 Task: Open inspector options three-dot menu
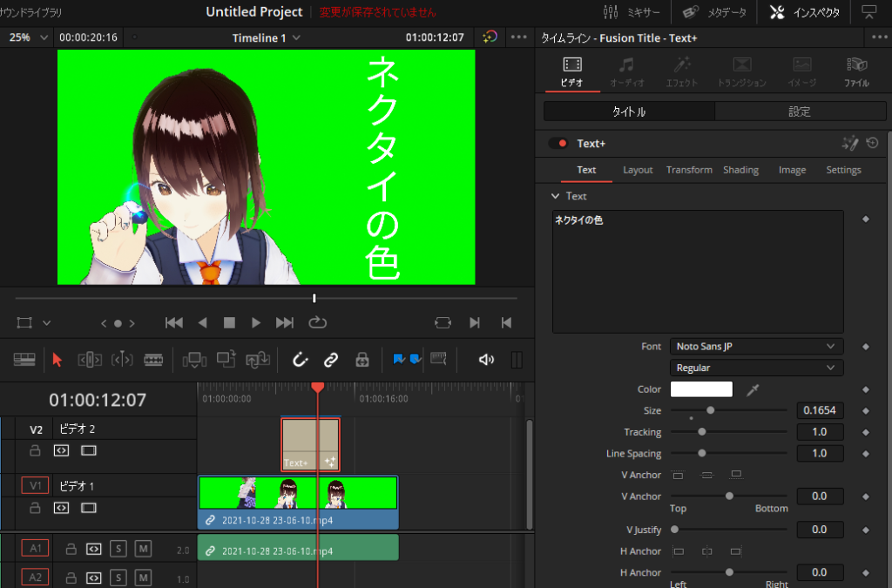coord(880,37)
